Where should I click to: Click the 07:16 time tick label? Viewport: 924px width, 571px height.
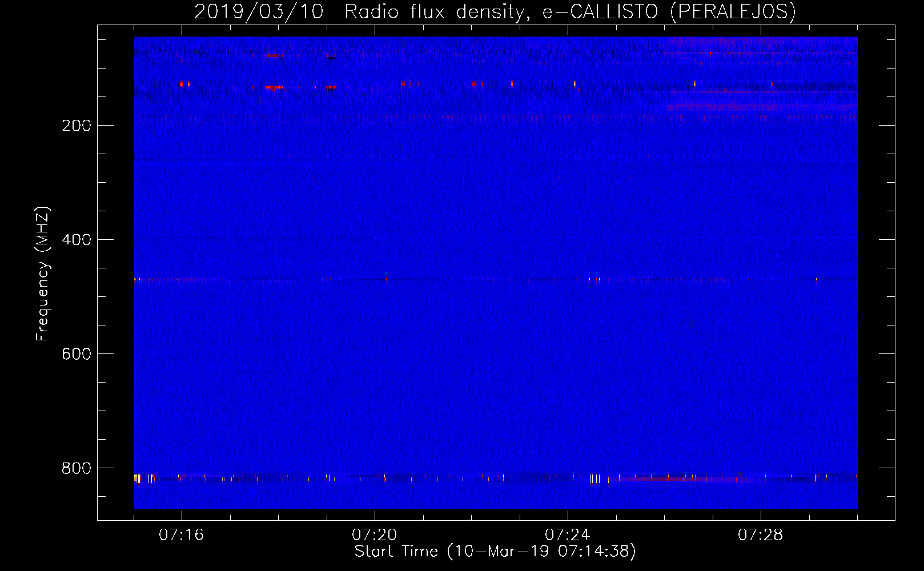(x=182, y=535)
